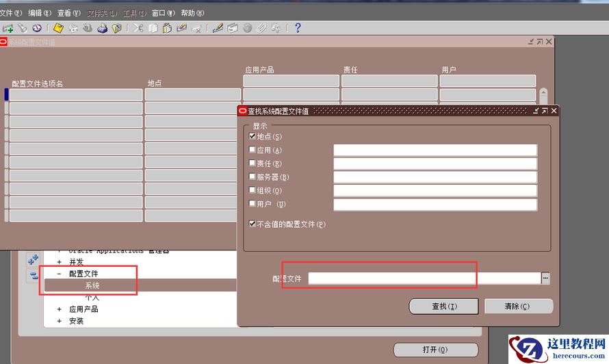Click the Show Navigator compass icon
Screen dimensions: 609x364
37,28
